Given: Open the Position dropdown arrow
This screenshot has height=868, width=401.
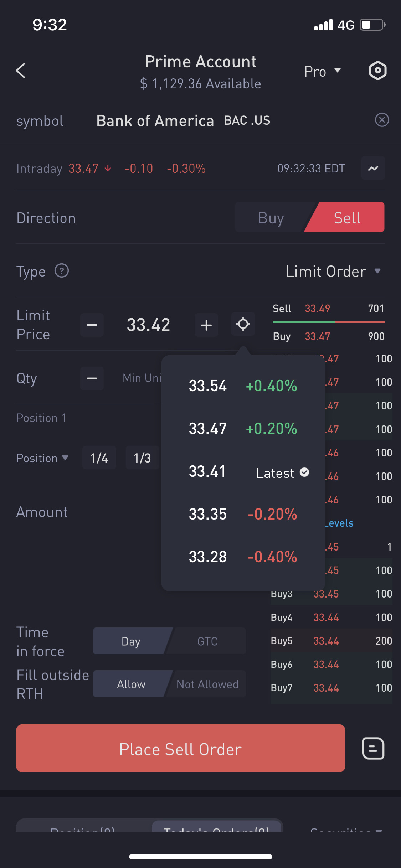Looking at the screenshot, I should click(65, 458).
